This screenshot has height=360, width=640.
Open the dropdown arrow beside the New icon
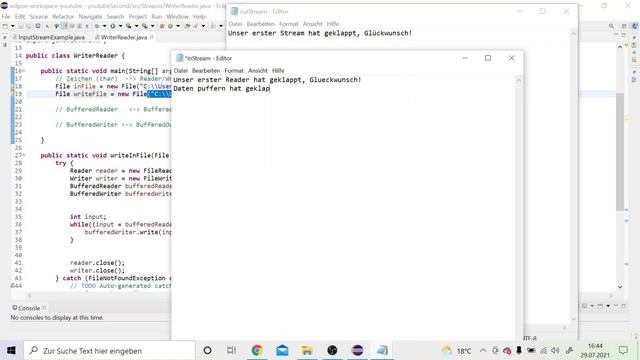13,26
